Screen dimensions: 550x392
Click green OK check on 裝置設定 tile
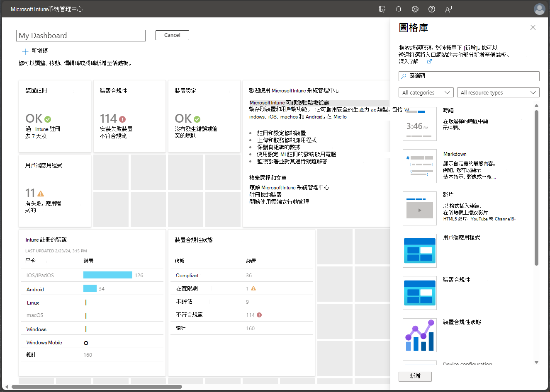197,119
